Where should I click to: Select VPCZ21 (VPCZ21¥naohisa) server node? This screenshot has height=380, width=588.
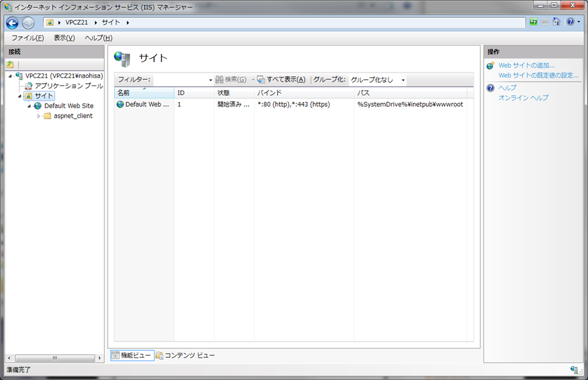click(64, 76)
